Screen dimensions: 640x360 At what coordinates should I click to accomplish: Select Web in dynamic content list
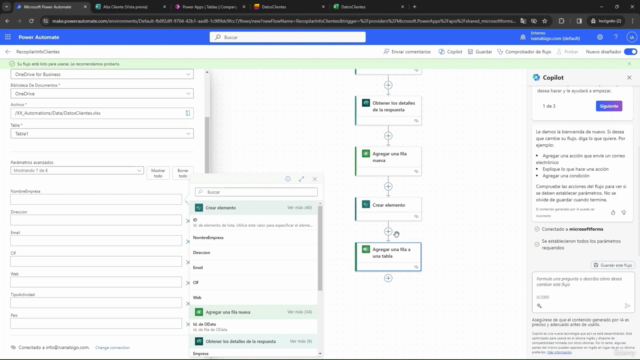253,298
